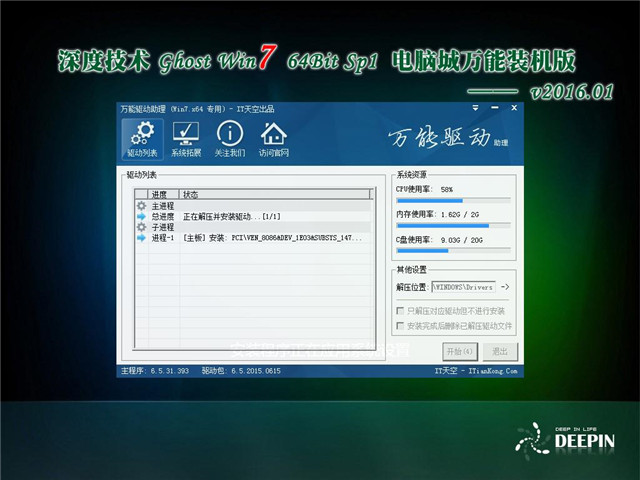Click the CPU使用率 progress bar
Image resolution: width=640 pixels, height=480 pixels.
tap(453, 200)
